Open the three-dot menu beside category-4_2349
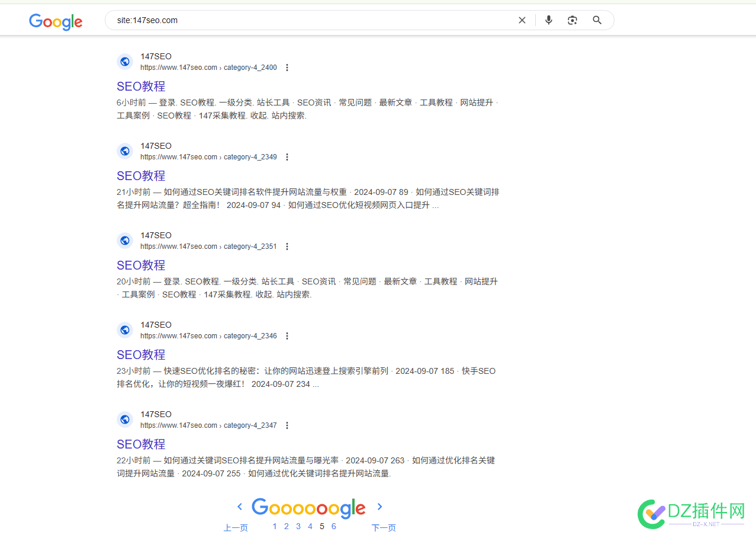Image resolution: width=756 pixels, height=538 pixels. pos(287,157)
